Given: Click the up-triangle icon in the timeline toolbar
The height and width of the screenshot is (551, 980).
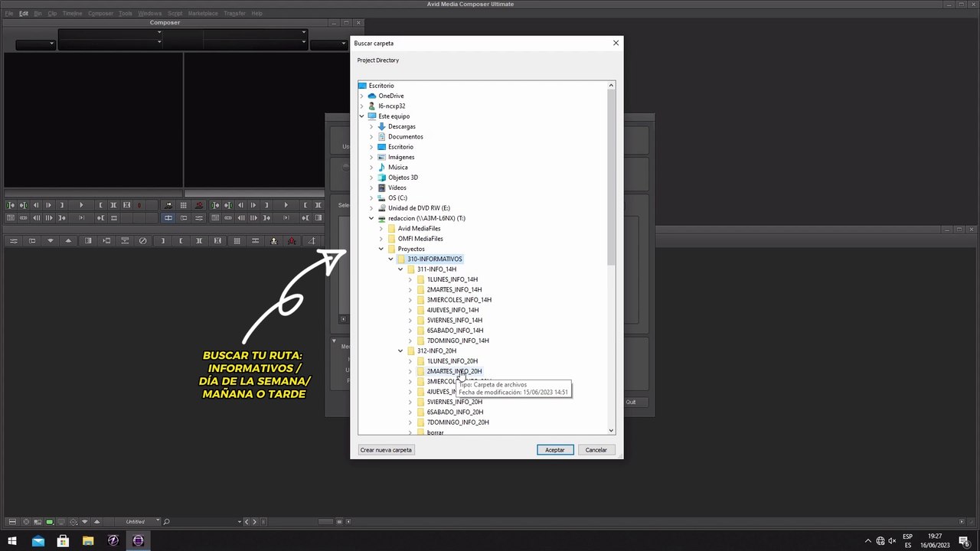Looking at the screenshot, I should point(68,241).
